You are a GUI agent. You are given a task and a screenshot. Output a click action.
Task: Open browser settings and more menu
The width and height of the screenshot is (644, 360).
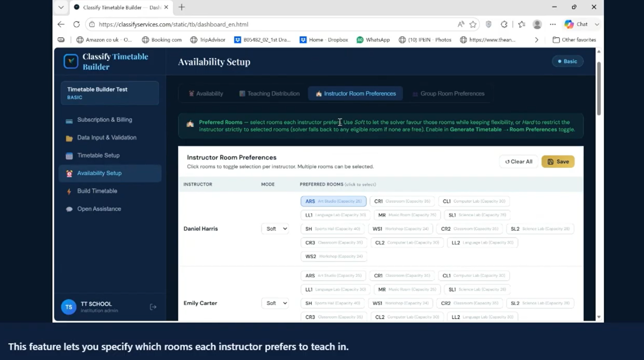[x=553, y=24]
